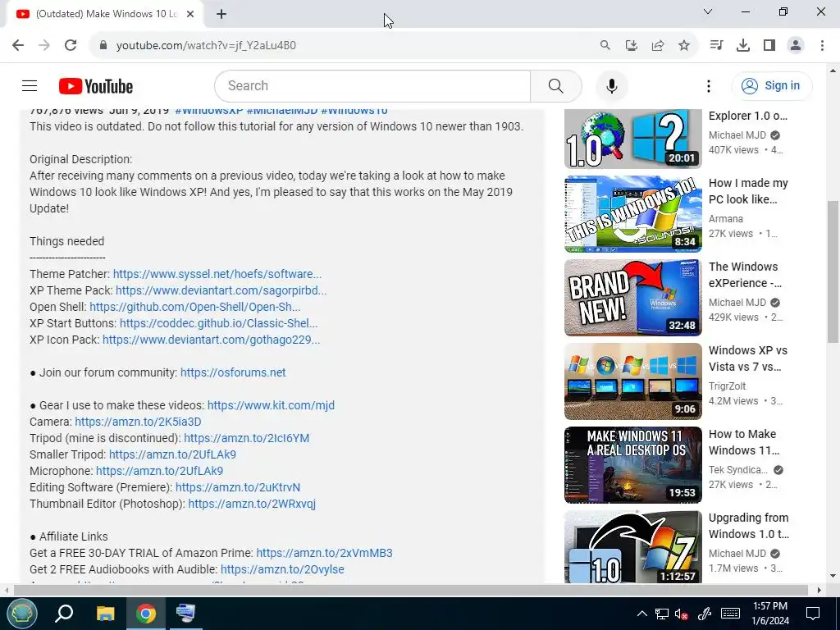The width and height of the screenshot is (840, 630).
Task: Open YouTube settings three-dot menu
Action: pyautogui.click(x=708, y=85)
